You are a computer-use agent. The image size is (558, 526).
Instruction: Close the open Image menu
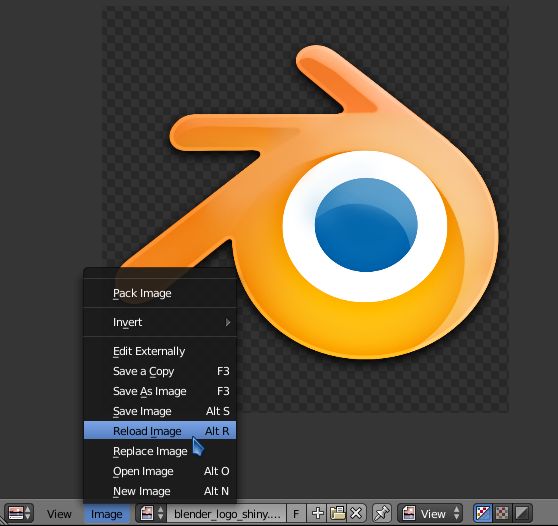pos(107,514)
